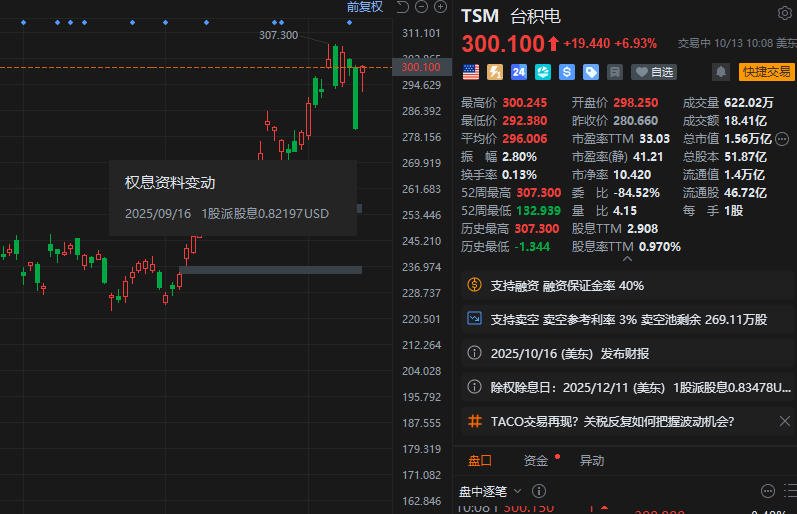Click the TSM ticker symbol title
Screen dimensions: 797x514
point(480,16)
